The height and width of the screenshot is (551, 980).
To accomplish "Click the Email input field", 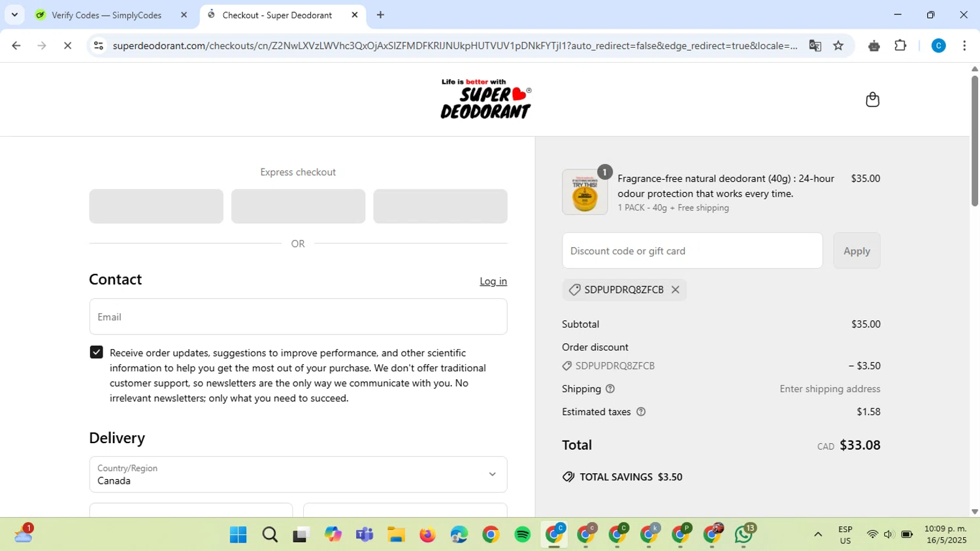I will pyautogui.click(x=298, y=317).
